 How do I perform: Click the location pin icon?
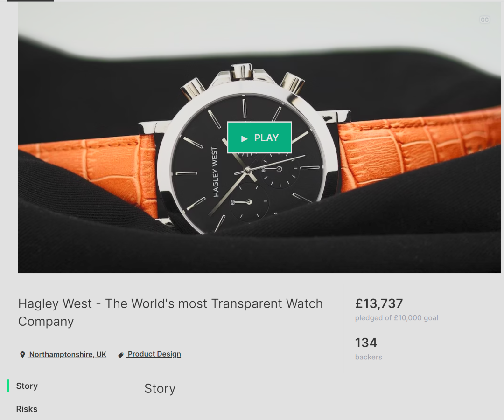[22, 355]
